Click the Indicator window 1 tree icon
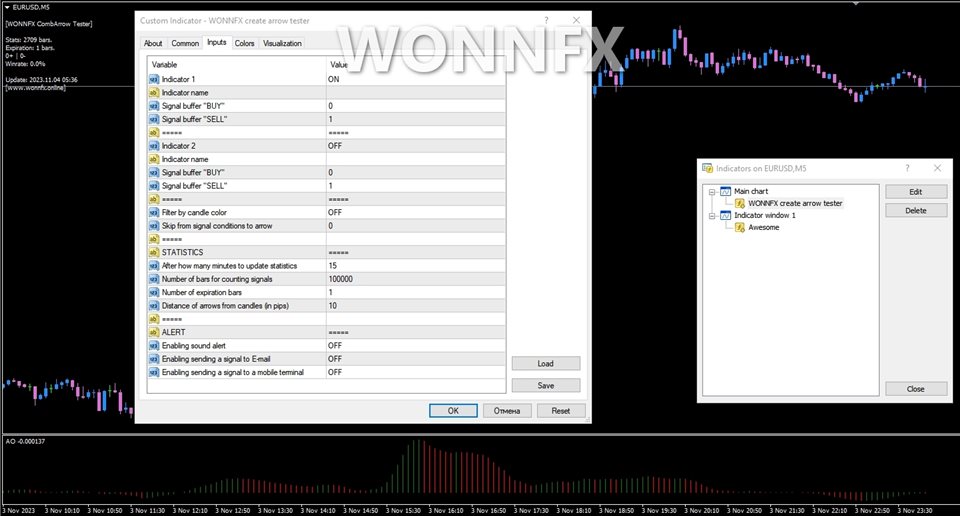Screen dimensions: 960x516 pyautogui.click(x=726, y=215)
